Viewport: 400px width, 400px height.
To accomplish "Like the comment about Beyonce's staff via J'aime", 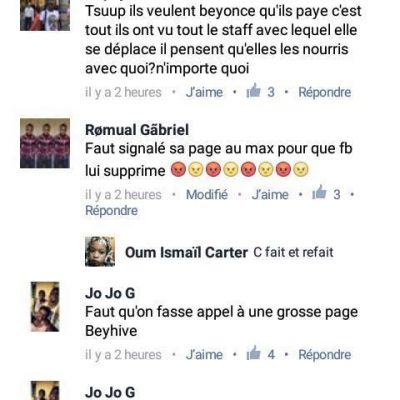I will tap(204, 92).
